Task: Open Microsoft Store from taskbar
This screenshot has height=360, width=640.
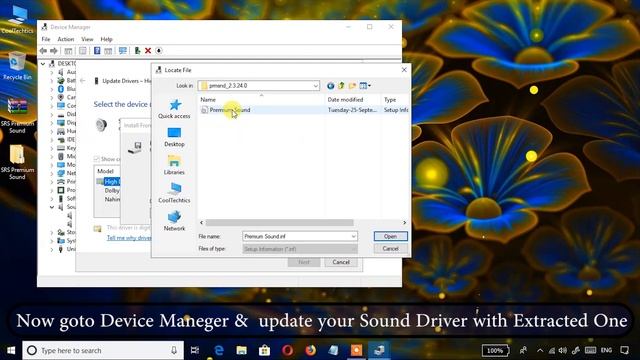Action: (x=264, y=350)
